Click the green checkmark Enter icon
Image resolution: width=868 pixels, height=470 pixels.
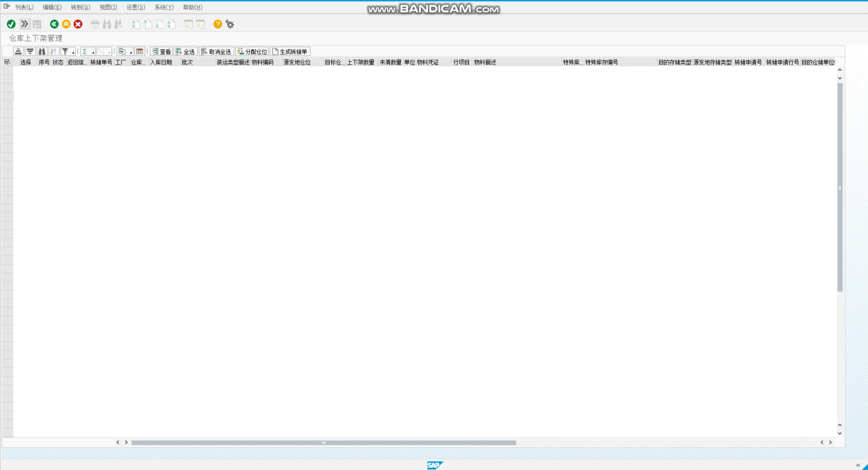11,24
